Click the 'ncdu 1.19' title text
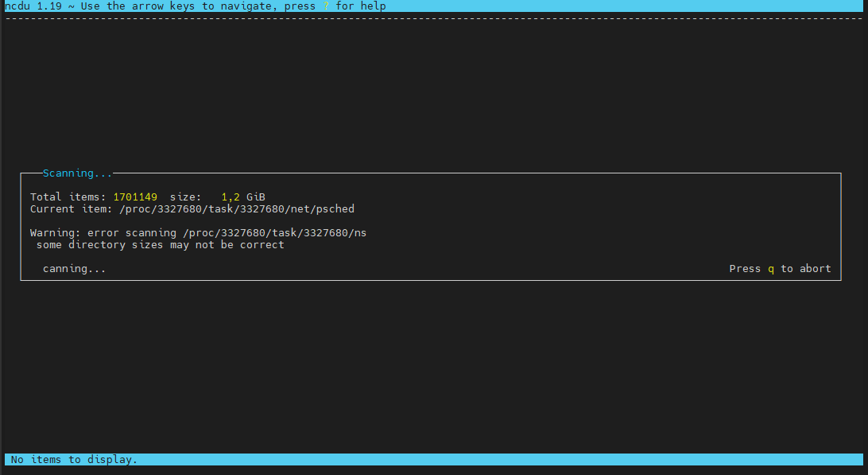The height and width of the screenshot is (475, 868). [x=33, y=6]
